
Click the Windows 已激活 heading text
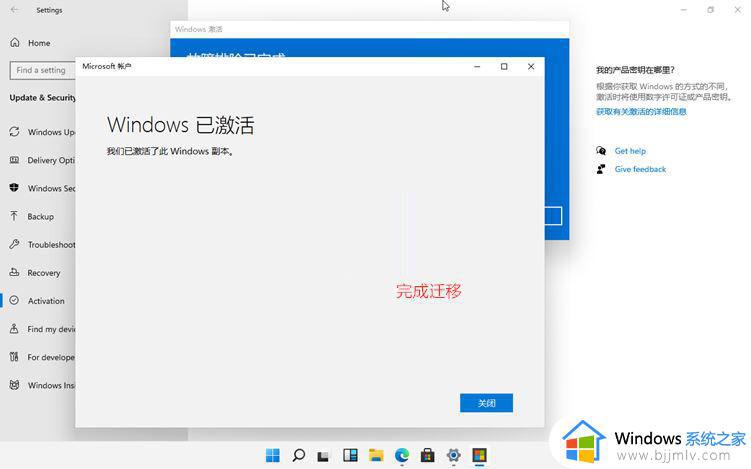(x=181, y=125)
